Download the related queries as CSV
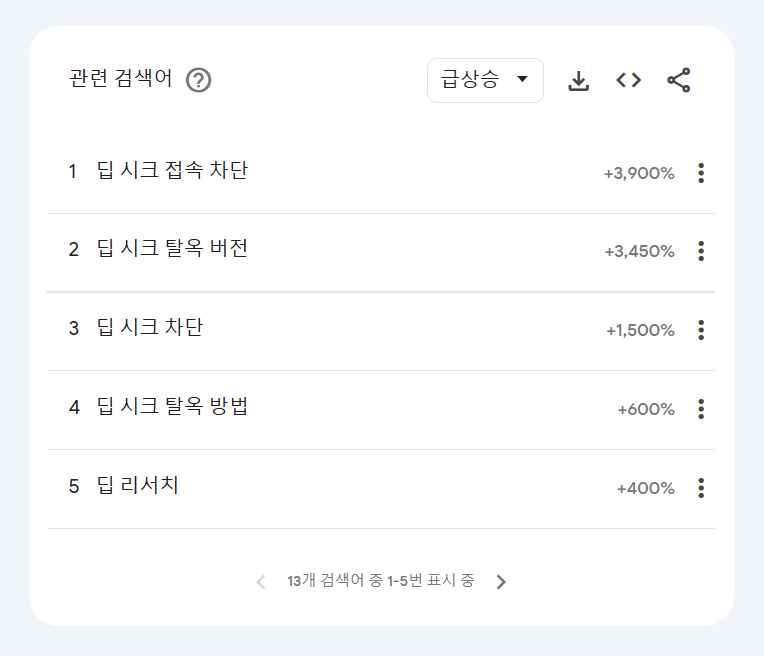The height and width of the screenshot is (657, 764). click(x=578, y=80)
